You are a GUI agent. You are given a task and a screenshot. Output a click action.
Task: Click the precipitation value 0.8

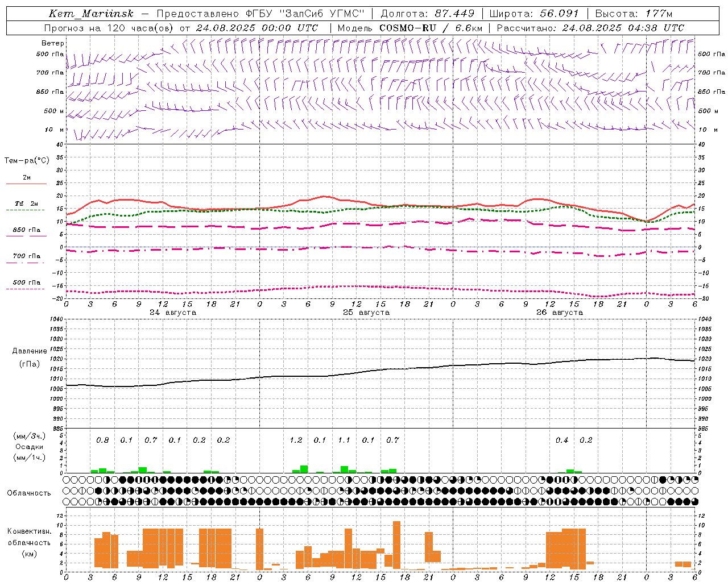pyautogui.click(x=102, y=440)
